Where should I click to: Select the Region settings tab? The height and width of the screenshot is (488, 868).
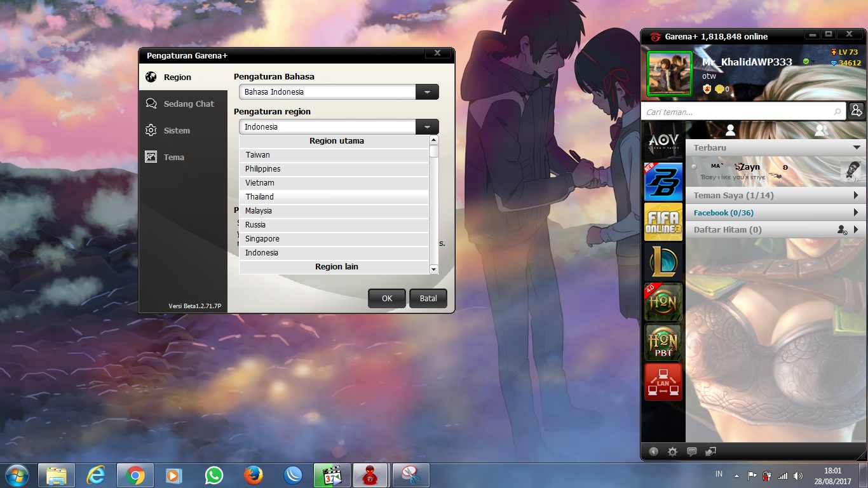click(x=183, y=77)
